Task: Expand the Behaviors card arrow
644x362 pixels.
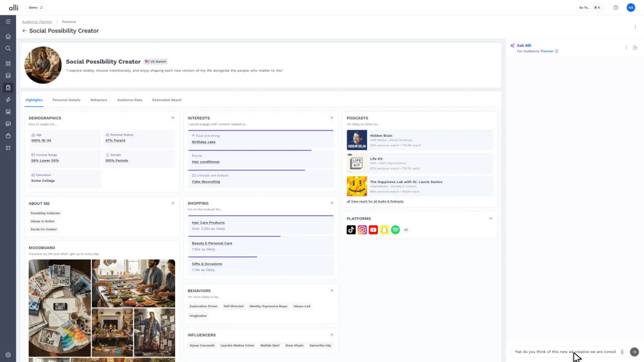Action: 332,290
